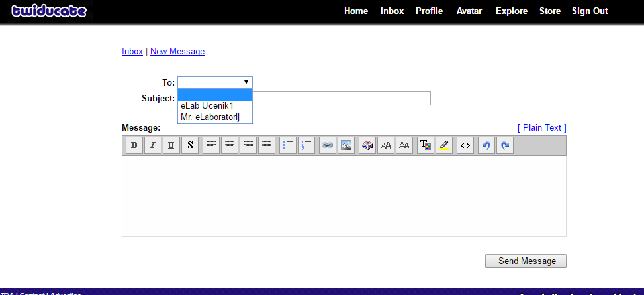Apply italic formatting to text
644x295 pixels.
pyautogui.click(x=153, y=145)
